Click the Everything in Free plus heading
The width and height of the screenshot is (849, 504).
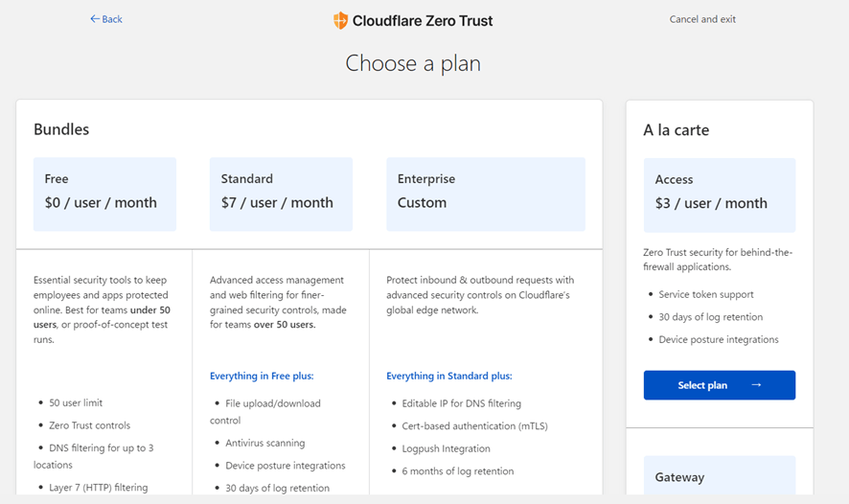(262, 376)
